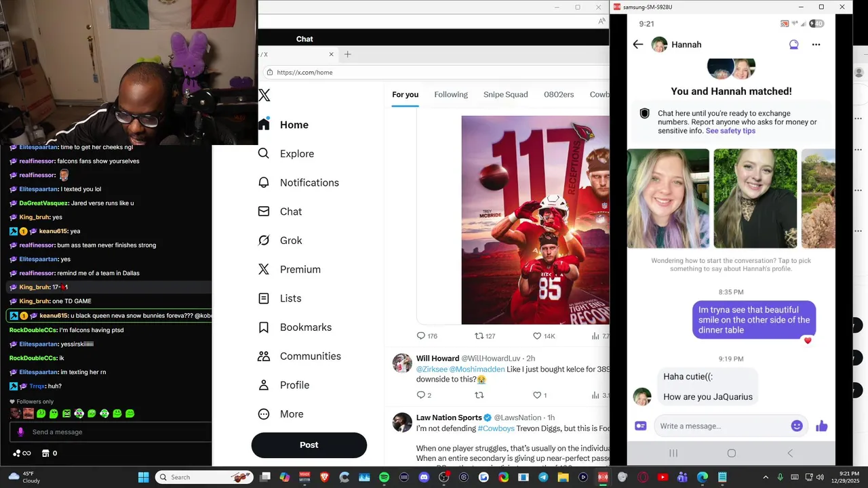Switch to the 0802ers tab

[559, 94]
